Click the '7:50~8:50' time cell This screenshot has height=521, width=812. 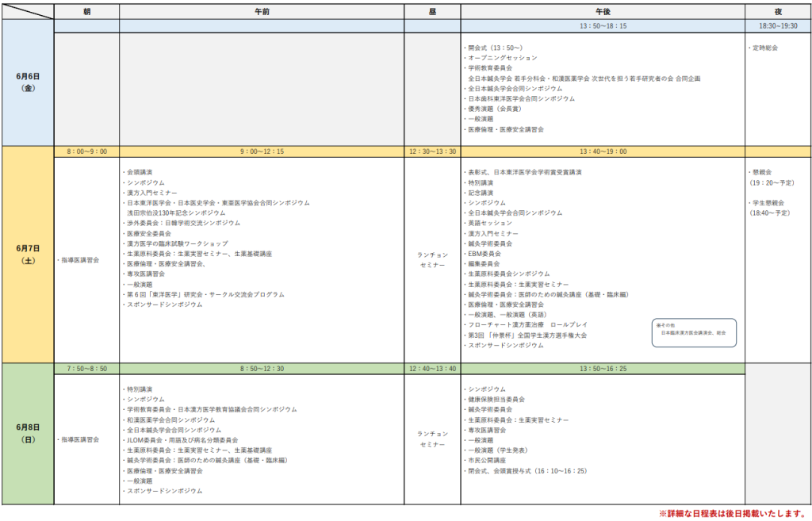(86, 369)
